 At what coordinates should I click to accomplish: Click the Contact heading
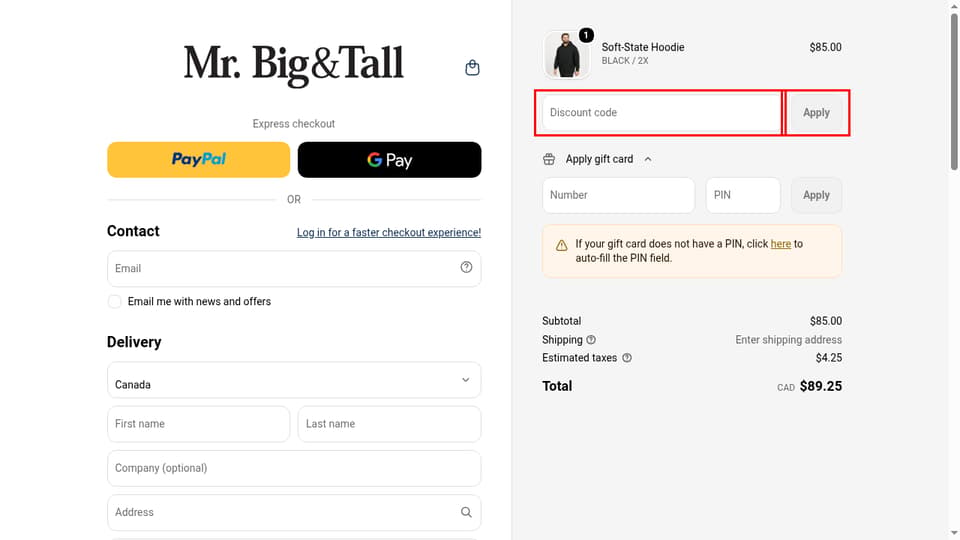133,231
